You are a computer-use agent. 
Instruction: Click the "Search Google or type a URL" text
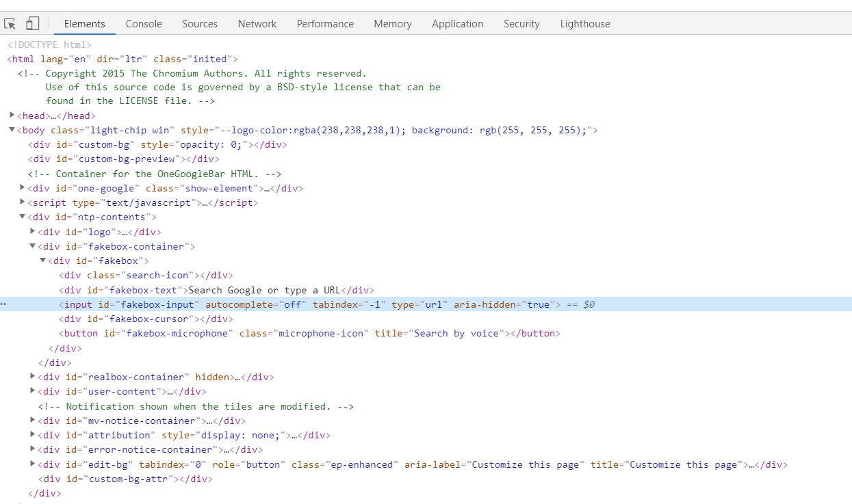point(264,290)
